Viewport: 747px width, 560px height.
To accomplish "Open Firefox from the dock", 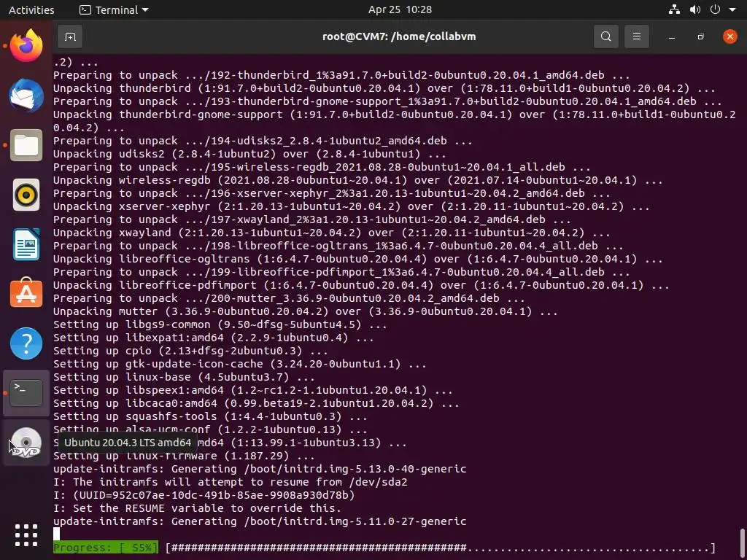I will (x=26, y=46).
